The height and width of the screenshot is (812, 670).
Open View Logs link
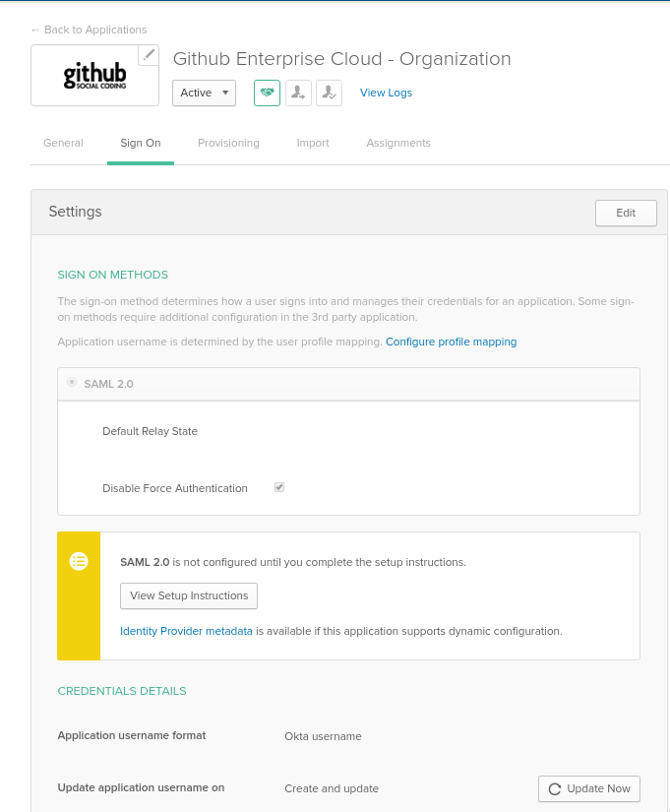(x=386, y=93)
